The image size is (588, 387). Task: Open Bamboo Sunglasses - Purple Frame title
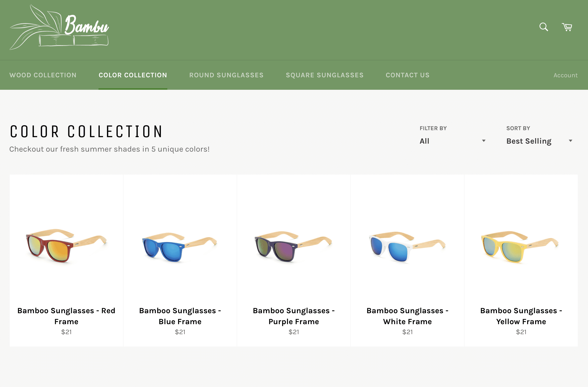coord(294,316)
